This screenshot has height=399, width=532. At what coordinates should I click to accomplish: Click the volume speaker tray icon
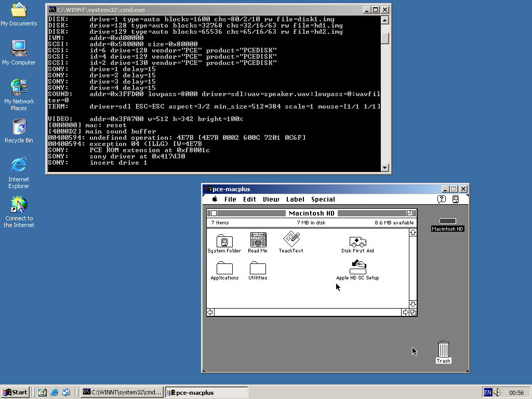pos(497,392)
